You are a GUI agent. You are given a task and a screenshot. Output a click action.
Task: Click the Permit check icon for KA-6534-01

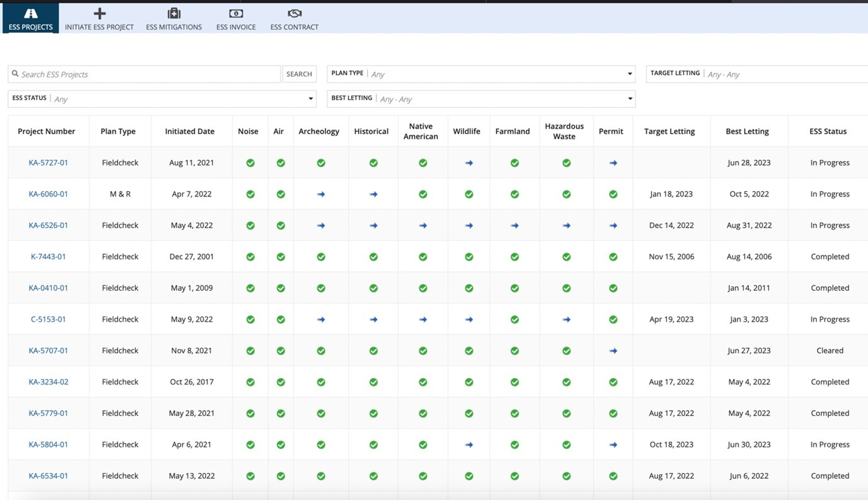[x=613, y=476]
